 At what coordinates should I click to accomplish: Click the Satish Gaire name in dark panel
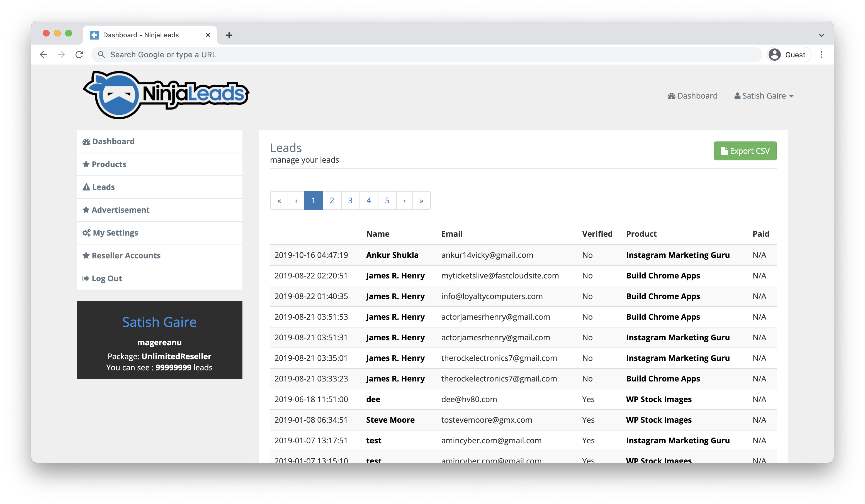159,322
